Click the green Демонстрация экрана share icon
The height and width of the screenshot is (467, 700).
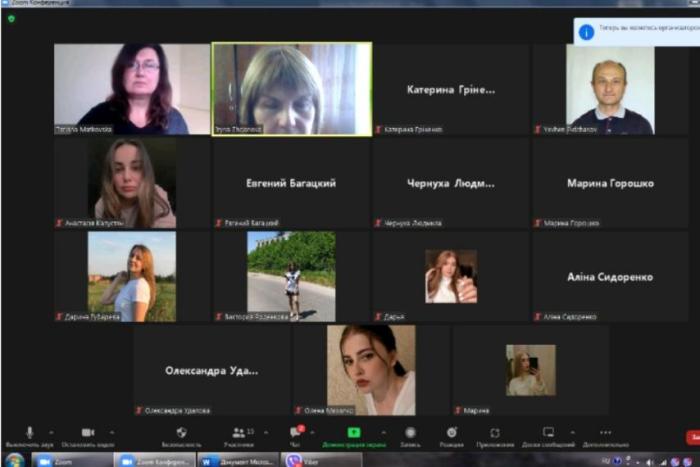pos(353,433)
